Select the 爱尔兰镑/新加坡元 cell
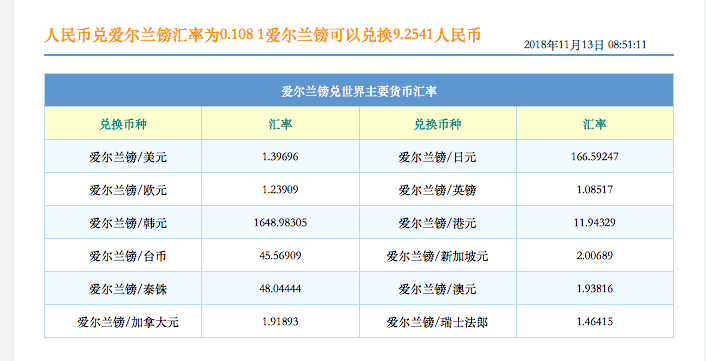706x361 pixels. point(438,255)
